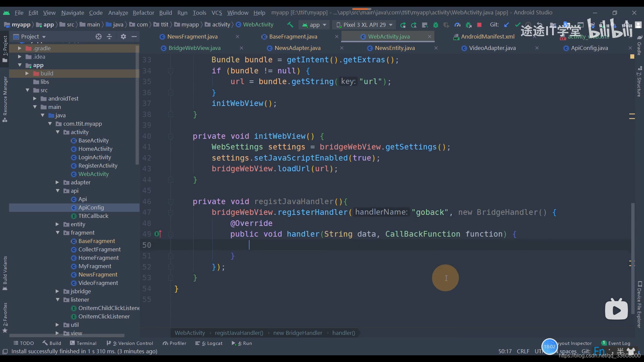Screen dimensions: 644x362
Task: Toggle the Device File Explorer panel
Action: [x=639, y=304]
